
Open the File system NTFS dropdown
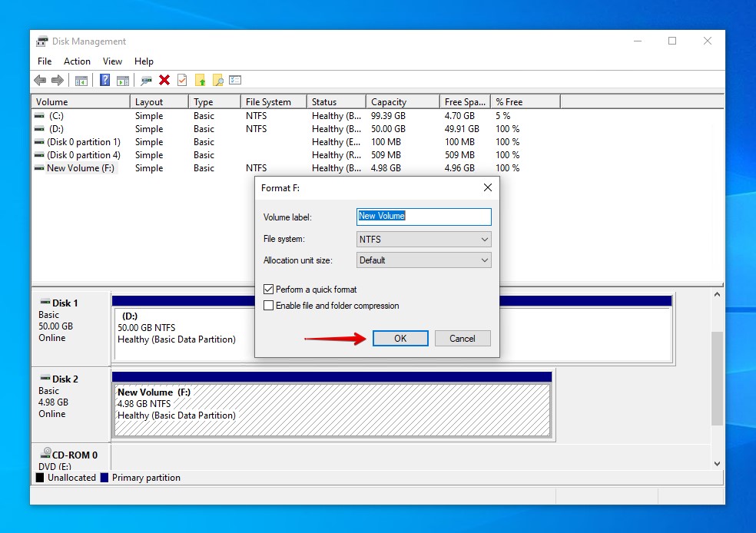[423, 240]
